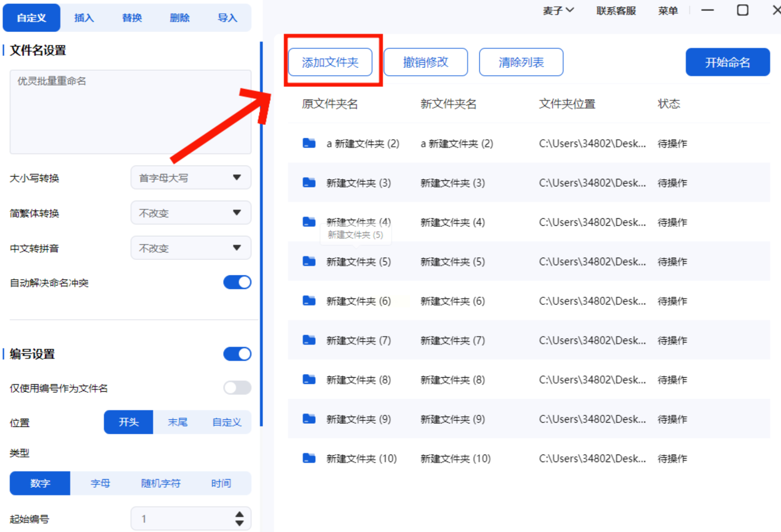Screen dimensions: 781x532
Task: Turn off the 编号设置 toggle
Action: pos(237,354)
